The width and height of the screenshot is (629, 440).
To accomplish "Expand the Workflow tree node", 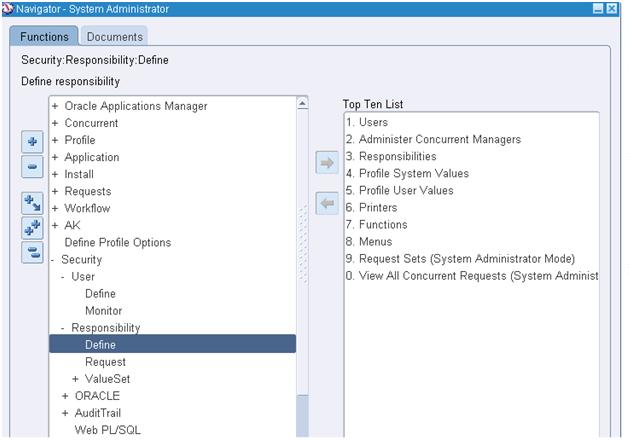I will (x=55, y=208).
